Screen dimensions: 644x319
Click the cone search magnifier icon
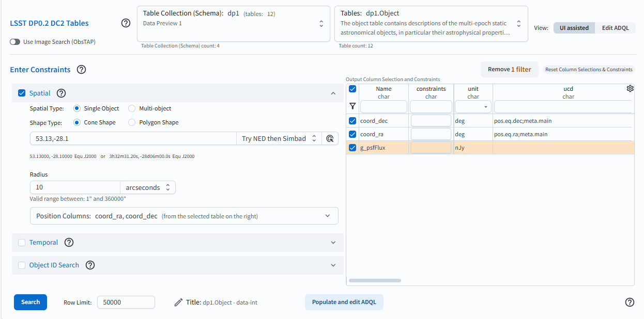[330, 138]
